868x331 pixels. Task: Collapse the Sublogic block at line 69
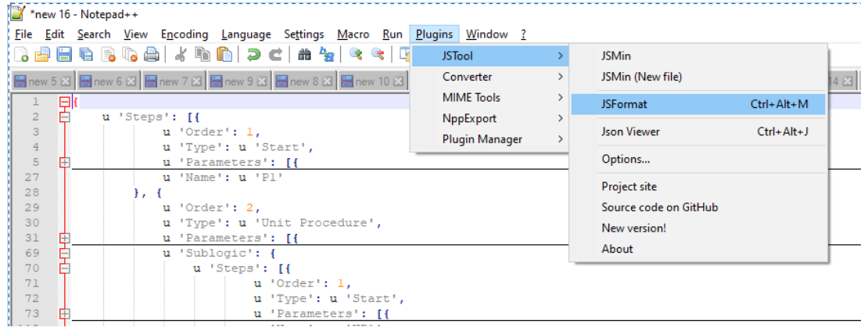(64, 253)
